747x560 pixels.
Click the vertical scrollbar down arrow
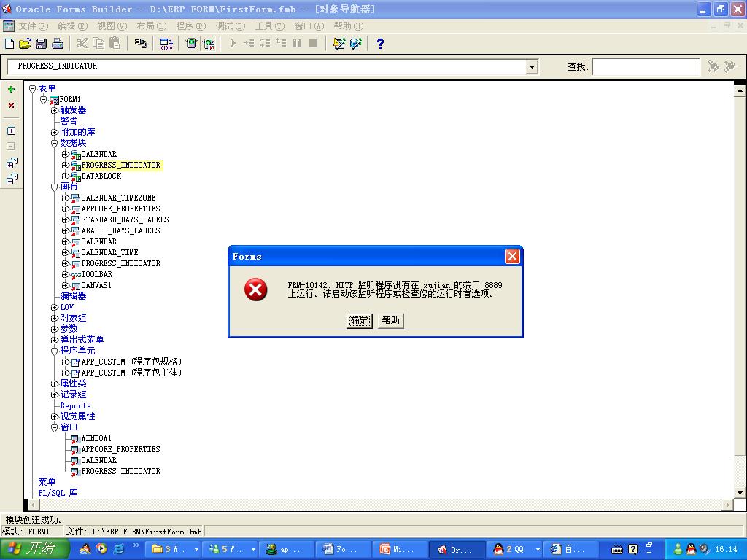pos(740,493)
